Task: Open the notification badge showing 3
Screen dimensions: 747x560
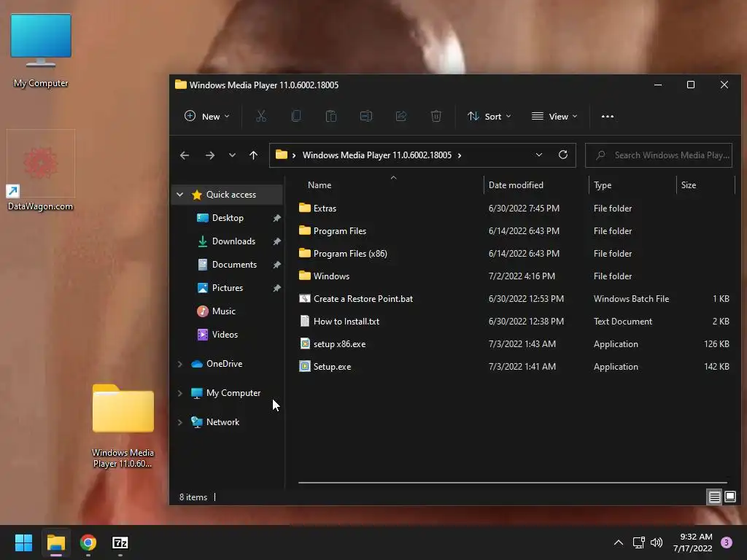Action: [x=727, y=542]
